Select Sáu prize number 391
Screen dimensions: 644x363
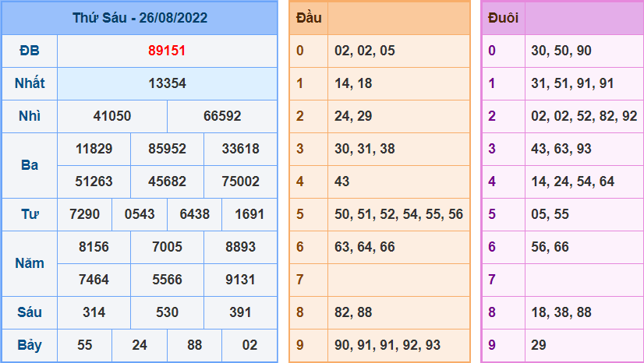[241, 312]
